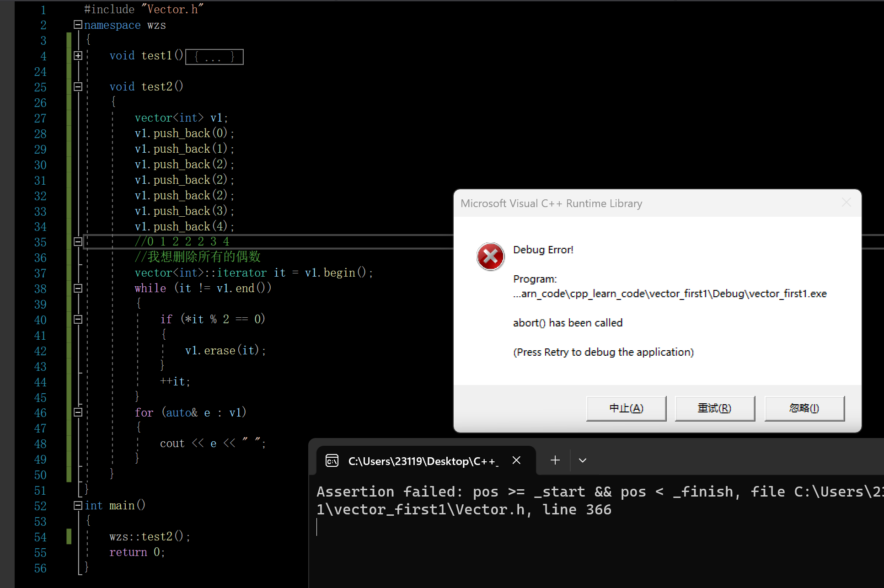Click the collapsed { ... } placeholder of test1

coord(214,57)
